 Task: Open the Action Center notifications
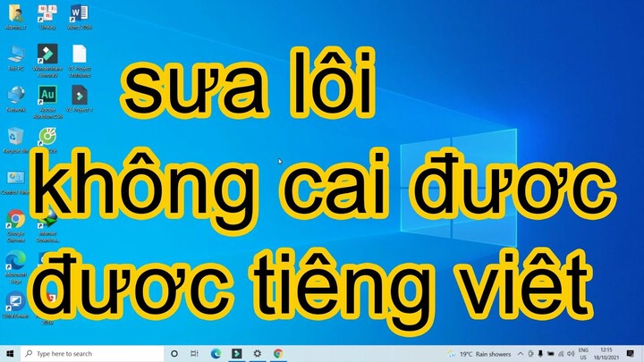click(x=632, y=353)
